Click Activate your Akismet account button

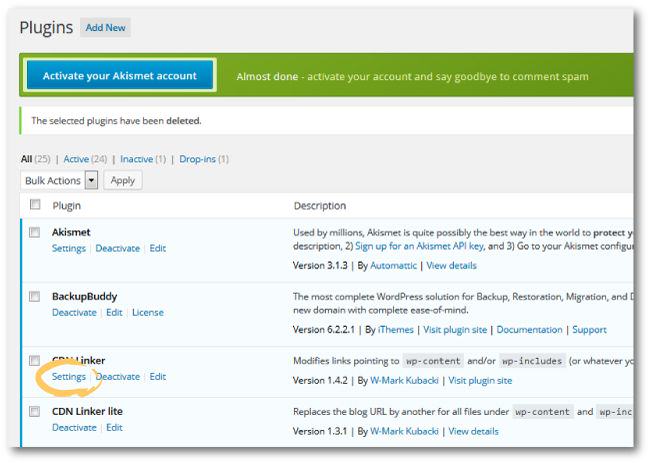pos(120,75)
